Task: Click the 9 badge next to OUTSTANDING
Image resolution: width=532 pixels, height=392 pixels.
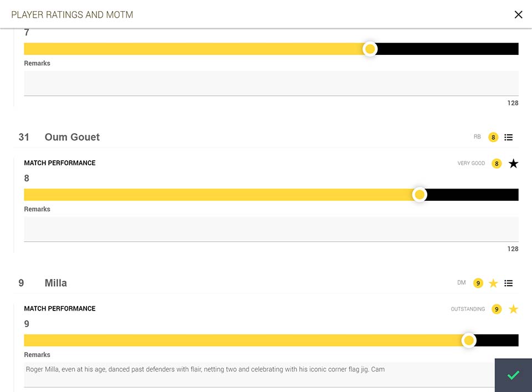Action: tap(497, 309)
